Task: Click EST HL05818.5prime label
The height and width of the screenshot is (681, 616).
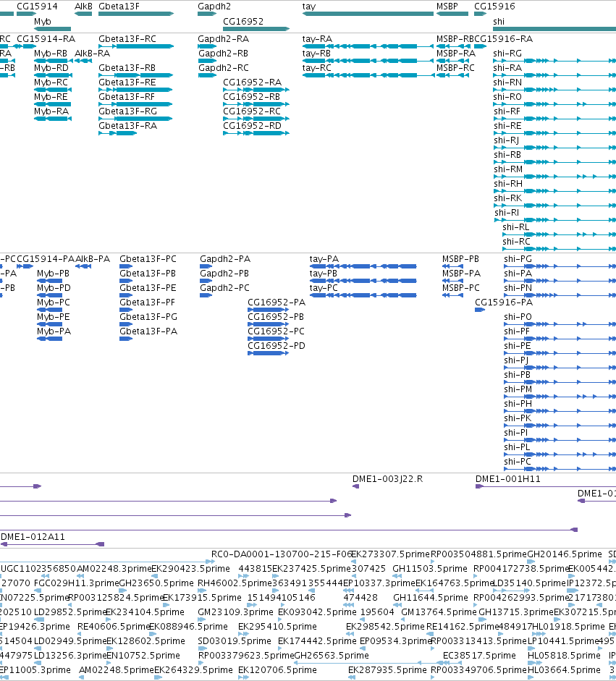Action: click(x=565, y=656)
